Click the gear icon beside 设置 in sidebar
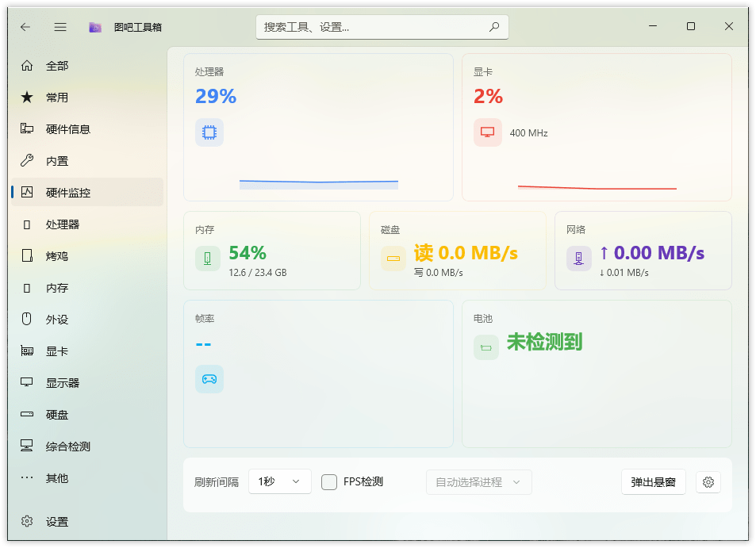 pos(27,521)
